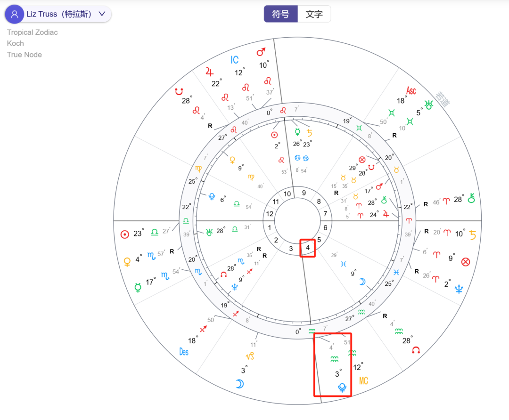The image size is (509, 420).
Task: Click the inner Sun glyph at 2° Leo
Action: coord(274,135)
